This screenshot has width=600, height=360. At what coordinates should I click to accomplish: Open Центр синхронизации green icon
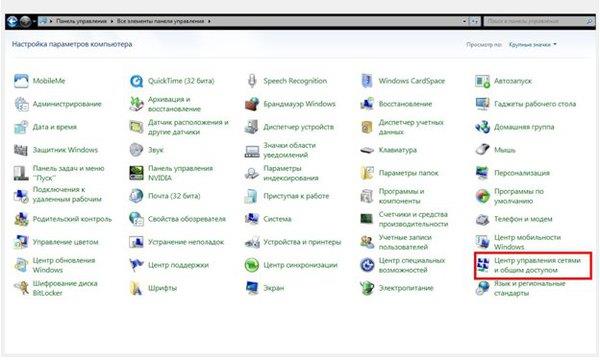[x=252, y=265]
